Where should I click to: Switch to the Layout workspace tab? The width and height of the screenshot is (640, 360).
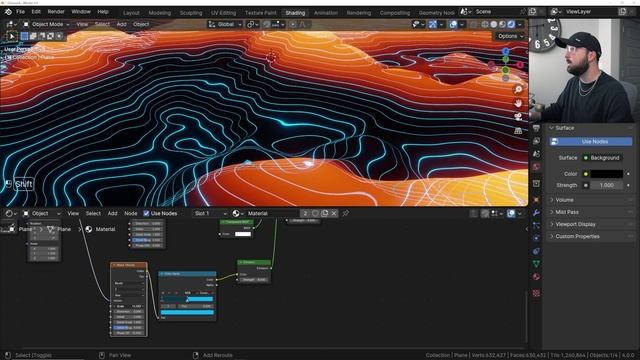[131, 13]
